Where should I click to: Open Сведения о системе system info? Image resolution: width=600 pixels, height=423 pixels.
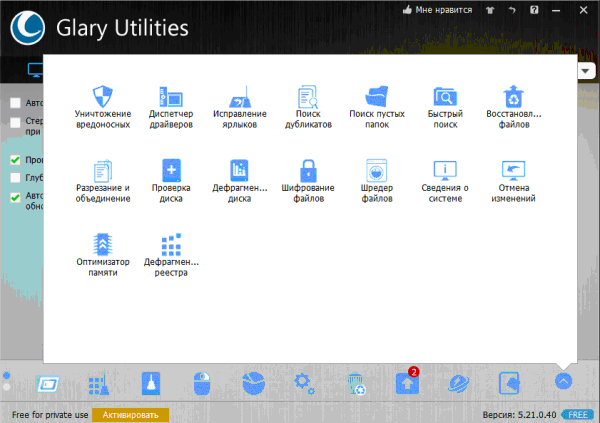(x=444, y=178)
